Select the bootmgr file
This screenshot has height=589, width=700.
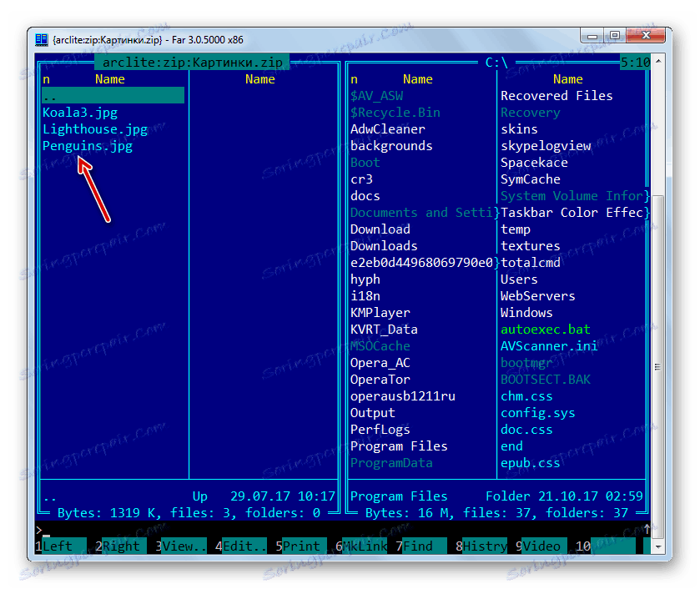526,363
